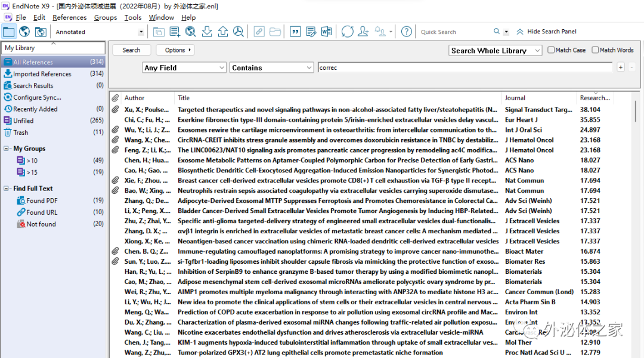Select the Imported References group

[54, 73]
